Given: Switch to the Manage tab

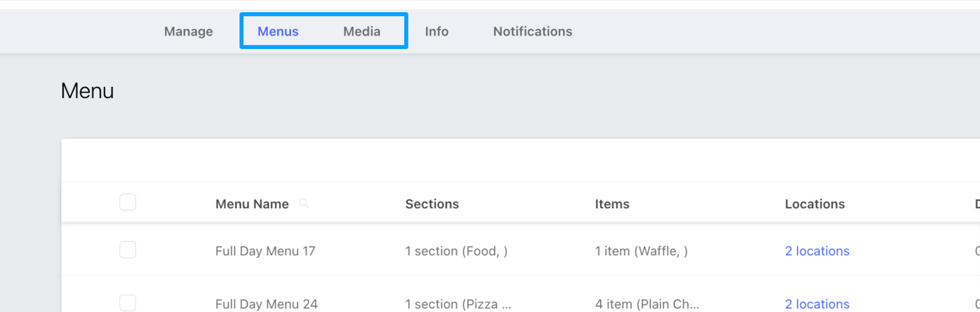Looking at the screenshot, I should pyautogui.click(x=188, y=31).
